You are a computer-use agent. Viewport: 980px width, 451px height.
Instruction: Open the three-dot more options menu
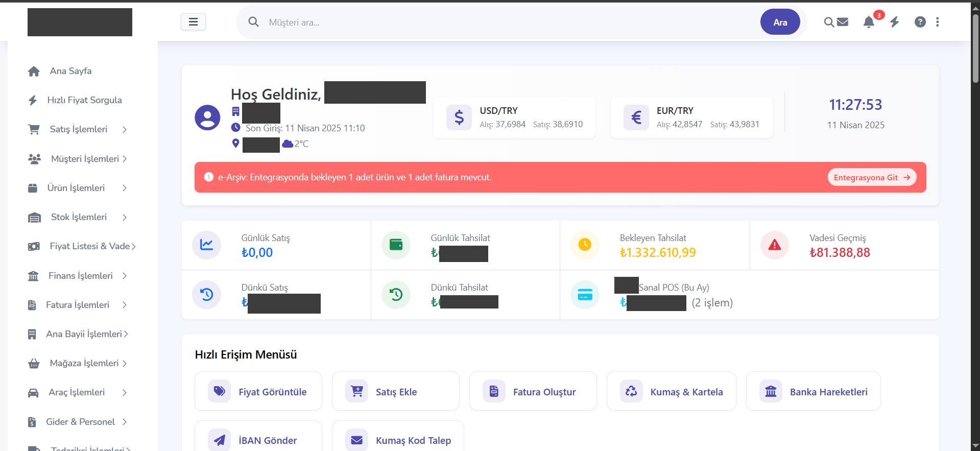tap(938, 22)
